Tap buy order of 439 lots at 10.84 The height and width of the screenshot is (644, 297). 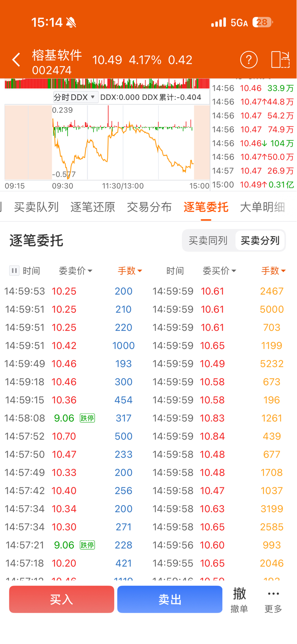coord(222,436)
